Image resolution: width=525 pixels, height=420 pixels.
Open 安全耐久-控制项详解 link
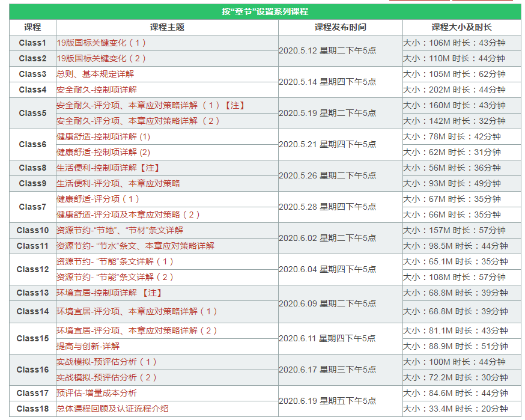pos(97,90)
